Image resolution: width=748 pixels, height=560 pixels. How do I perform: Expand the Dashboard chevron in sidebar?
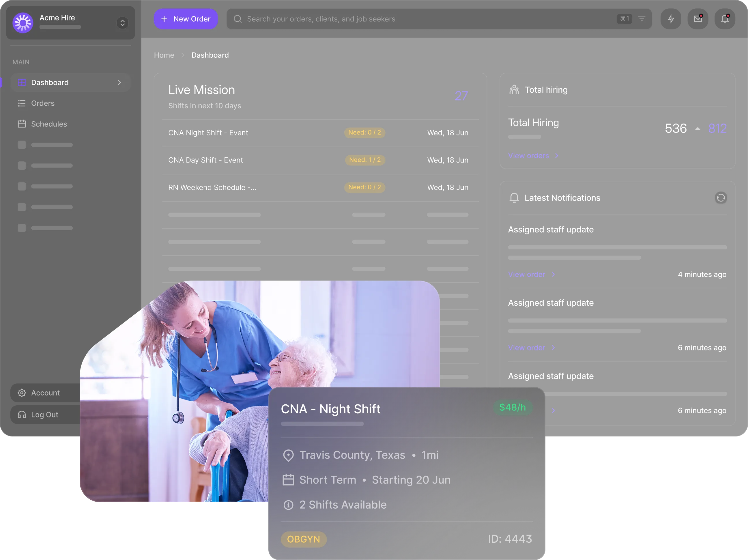119,83
